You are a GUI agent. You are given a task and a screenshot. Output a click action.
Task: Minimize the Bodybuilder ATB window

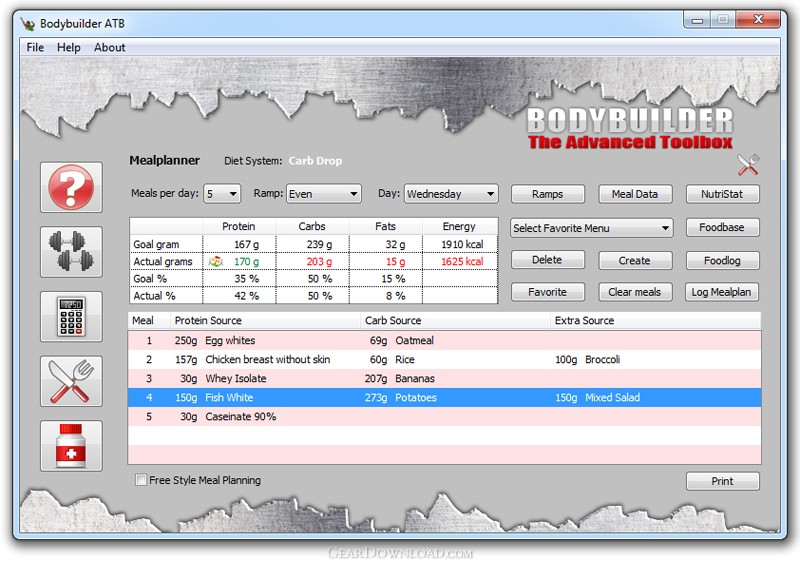click(697, 20)
